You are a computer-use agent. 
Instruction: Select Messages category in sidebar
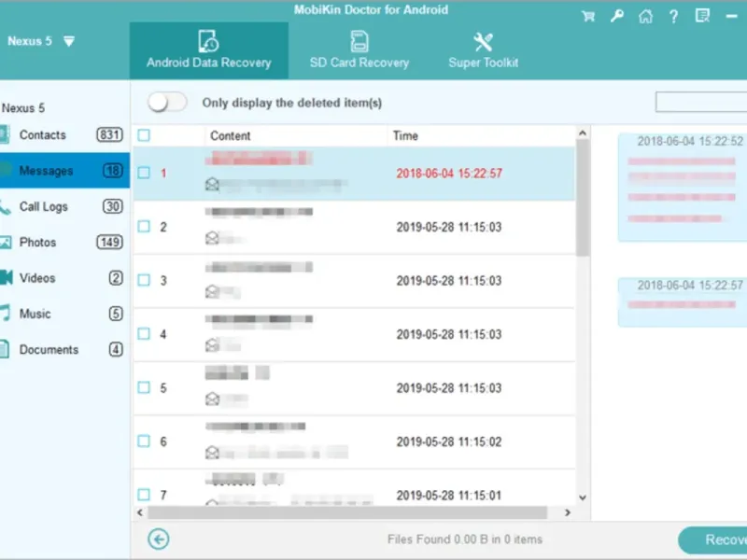pos(64,171)
